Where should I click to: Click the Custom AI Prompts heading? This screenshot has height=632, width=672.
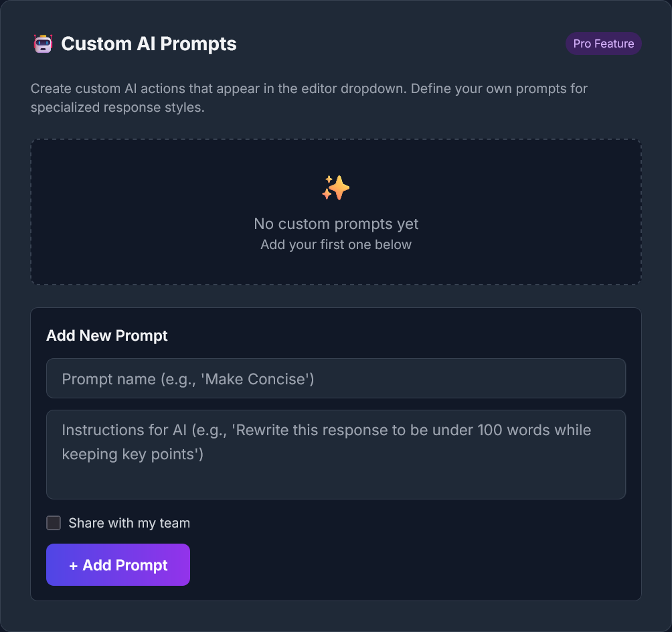click(149, 44)
